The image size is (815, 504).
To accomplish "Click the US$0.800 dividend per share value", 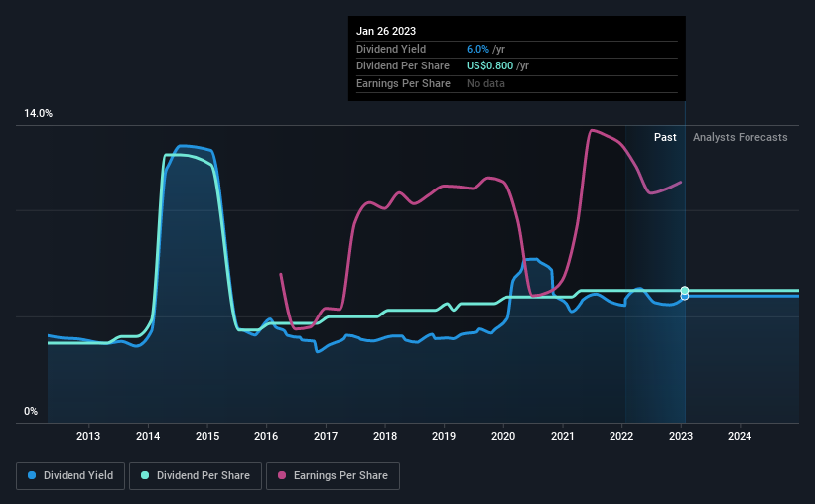I will coord(490,66).
